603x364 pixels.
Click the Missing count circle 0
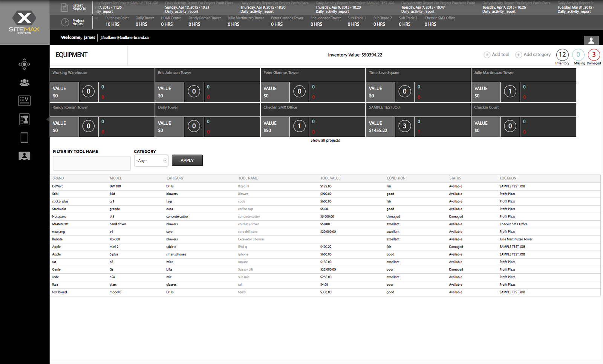coord(578,55)
